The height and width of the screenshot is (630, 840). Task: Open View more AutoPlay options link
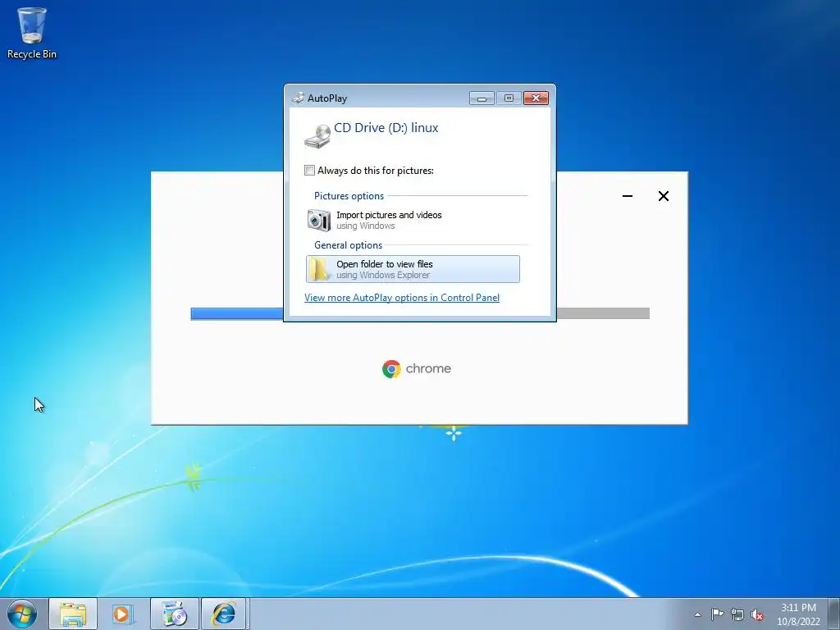tap(402, 298)
